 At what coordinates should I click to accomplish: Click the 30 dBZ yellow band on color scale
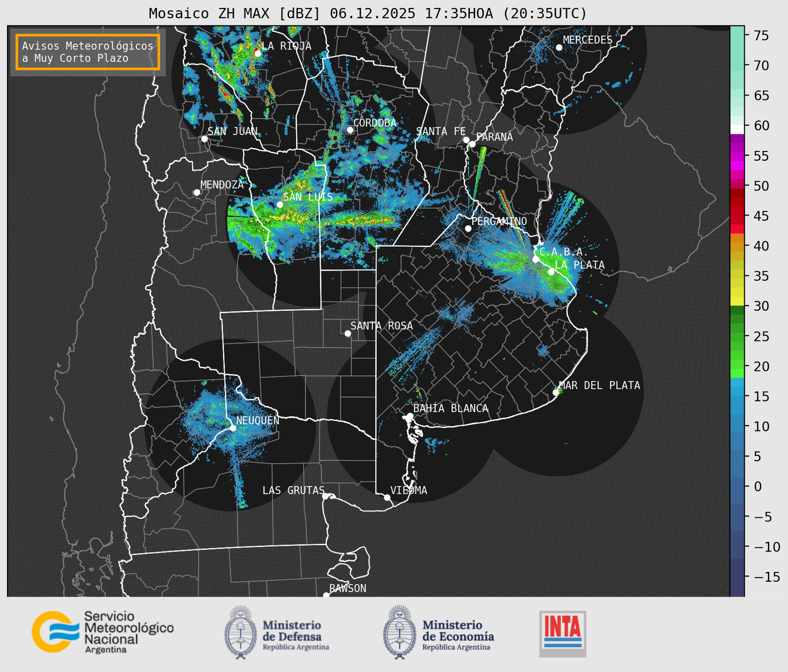pos(737,301)
